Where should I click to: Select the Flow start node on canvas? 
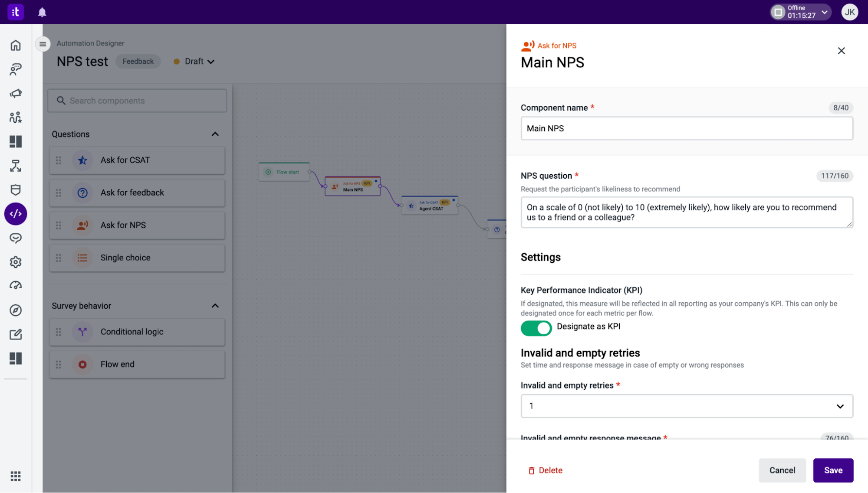click(284, 172)
